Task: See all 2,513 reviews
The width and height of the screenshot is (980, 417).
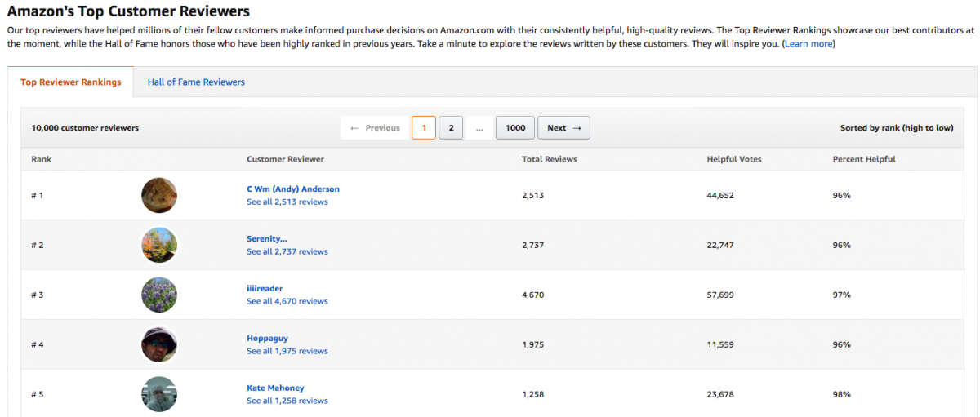Action: 287,202
